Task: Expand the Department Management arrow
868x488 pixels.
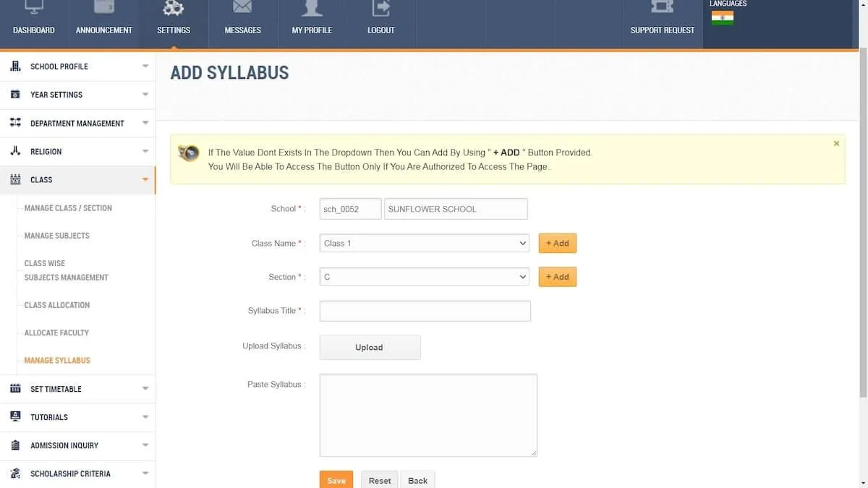Action: tap(145, 123)
